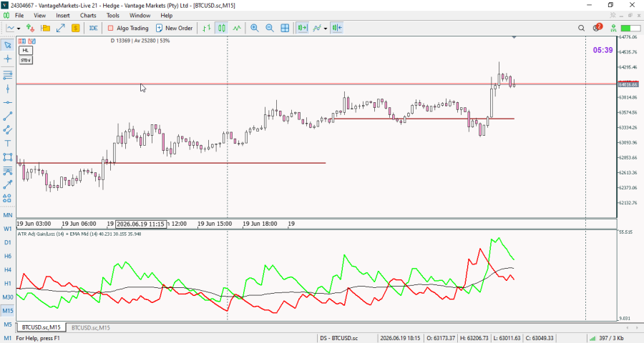This screenshot has height=343, width=644.
Task: Open the Navigator folder icon
Action: point(45,28)
